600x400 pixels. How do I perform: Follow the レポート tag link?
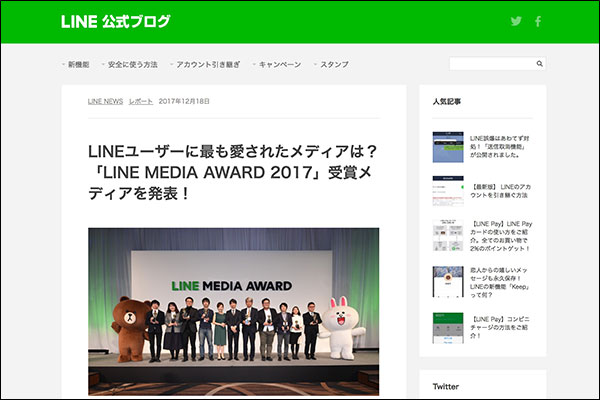(x=141, y=102)
